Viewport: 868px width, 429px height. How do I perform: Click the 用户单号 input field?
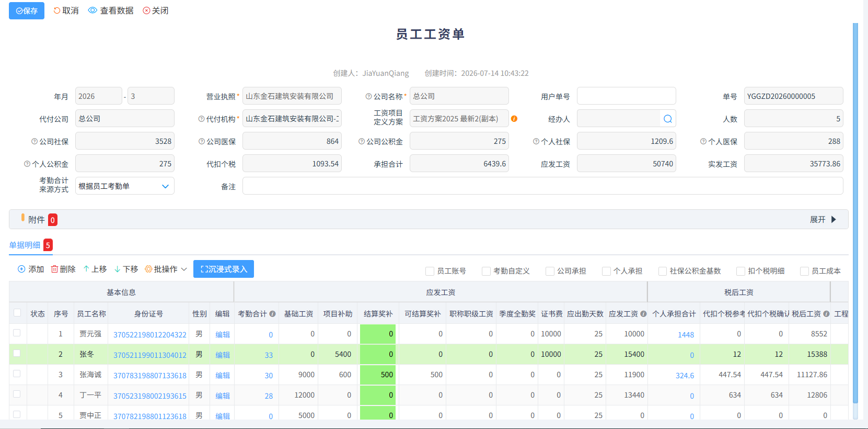coord(627,96)
